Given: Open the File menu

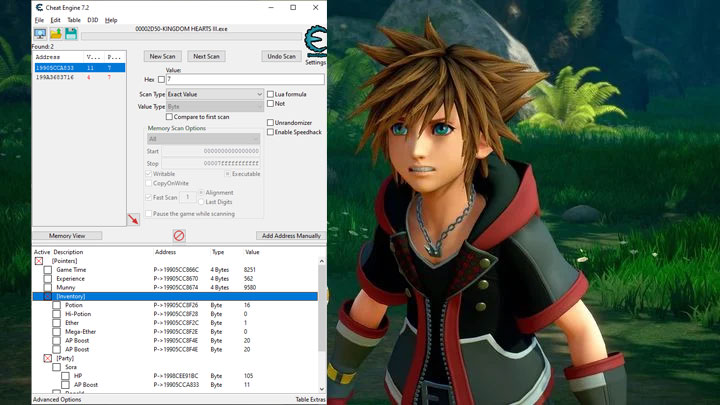Looking at the screenshot, I should [39, 20].
